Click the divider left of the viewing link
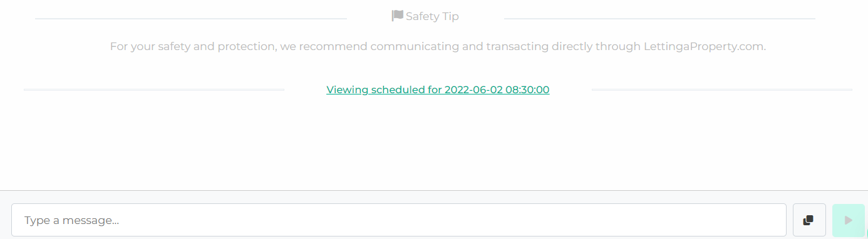This screenshot has height=239, width=868. tap(153, 90)
